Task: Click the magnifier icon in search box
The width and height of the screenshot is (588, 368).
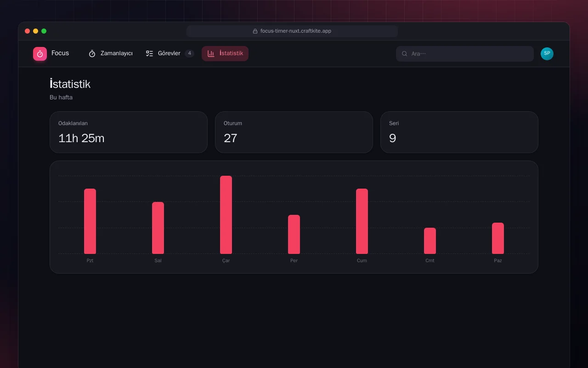Action: coord(405,54)
